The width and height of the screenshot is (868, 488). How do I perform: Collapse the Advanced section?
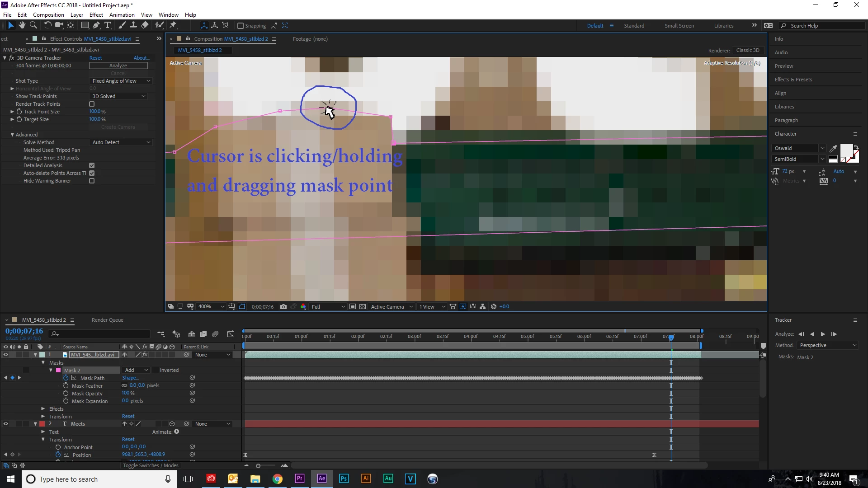click(12, 135)
